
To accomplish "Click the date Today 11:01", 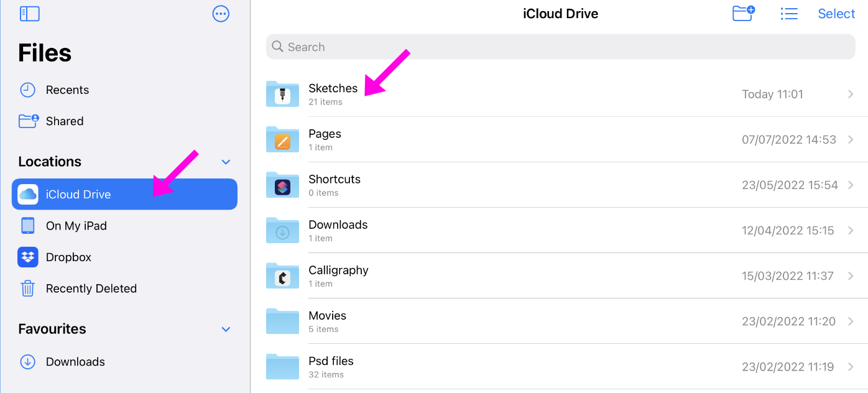I will click(x=772, y=95).
